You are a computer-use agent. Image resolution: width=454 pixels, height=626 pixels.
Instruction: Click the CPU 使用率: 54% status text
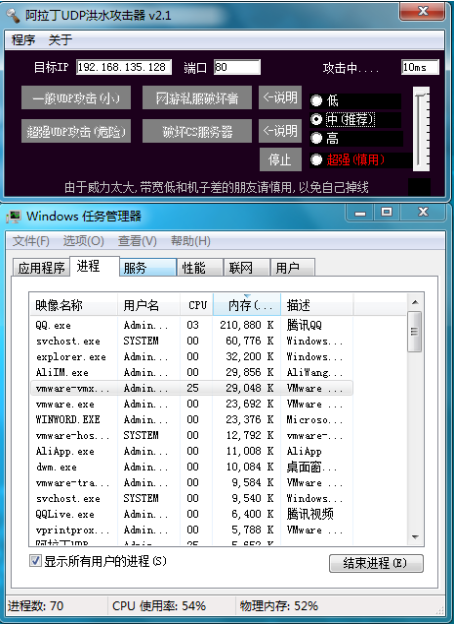click(159, 606)
